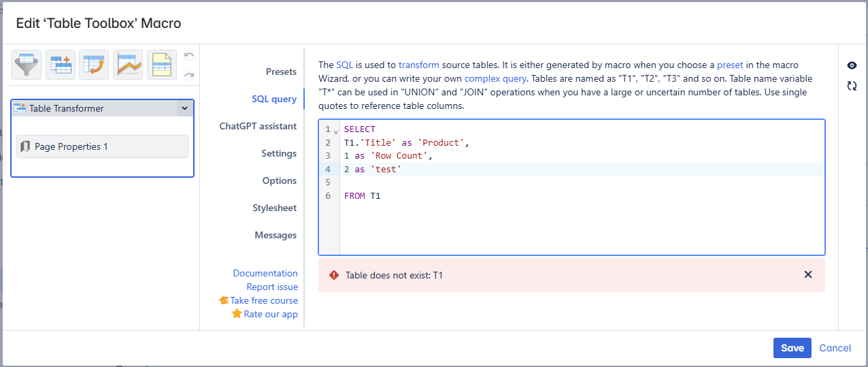Open the Presets tab
This screenshot has height=367, width=868.
281,71
